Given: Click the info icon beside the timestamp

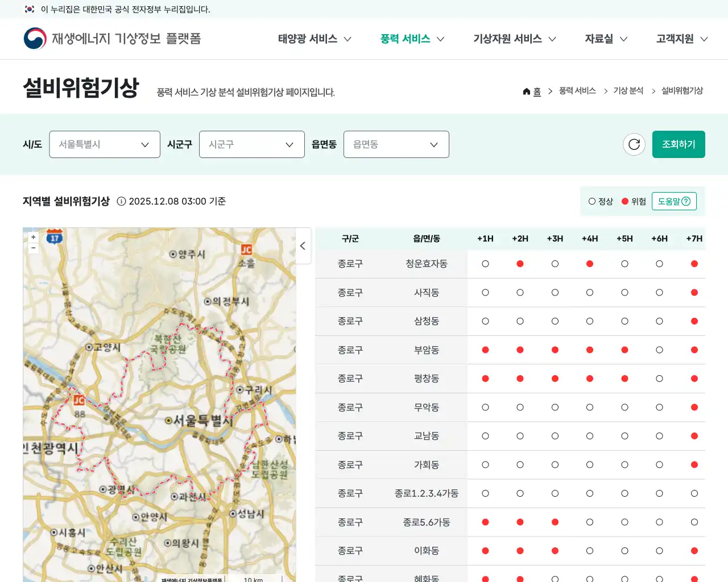Looking at the screenshot, I should (x=121, y=201).
